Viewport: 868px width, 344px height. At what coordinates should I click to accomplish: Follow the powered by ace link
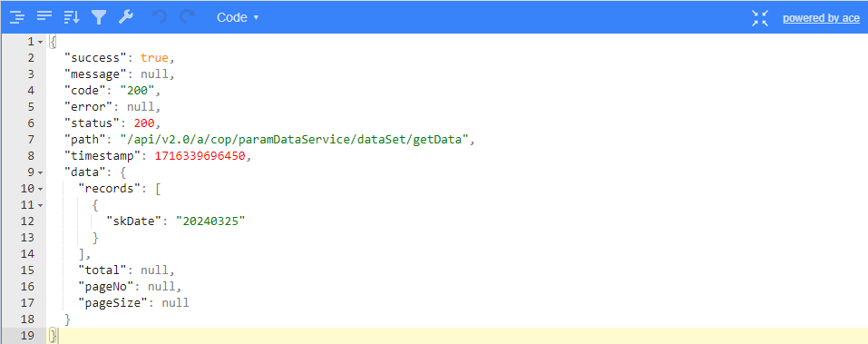tap(821, 18)
